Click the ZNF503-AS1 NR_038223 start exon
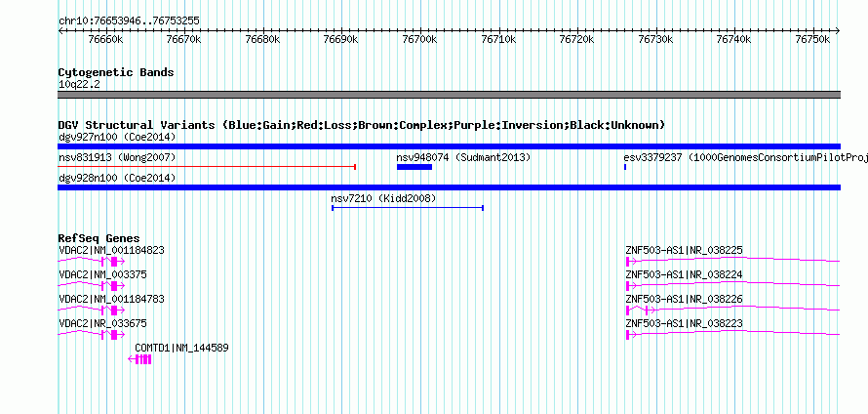Screen dimensions: 868x414 tap(628, 335)
